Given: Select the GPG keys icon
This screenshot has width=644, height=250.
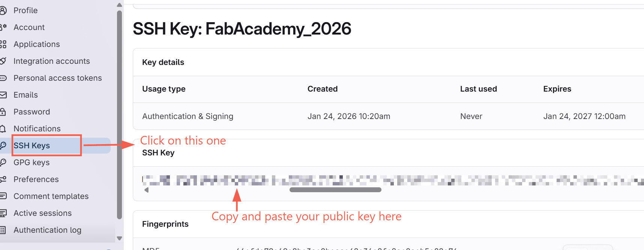Looking at the screenshot, I should tap(4, 162).
